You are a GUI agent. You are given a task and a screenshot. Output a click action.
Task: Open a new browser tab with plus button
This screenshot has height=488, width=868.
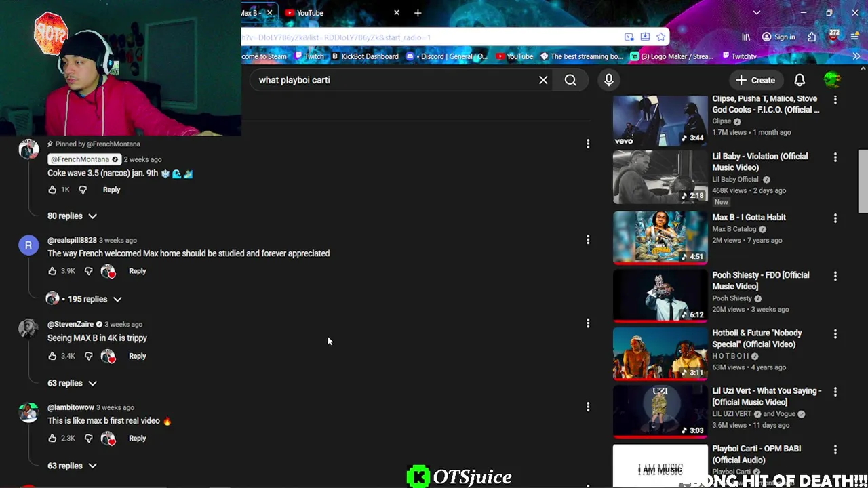[418, 13]
